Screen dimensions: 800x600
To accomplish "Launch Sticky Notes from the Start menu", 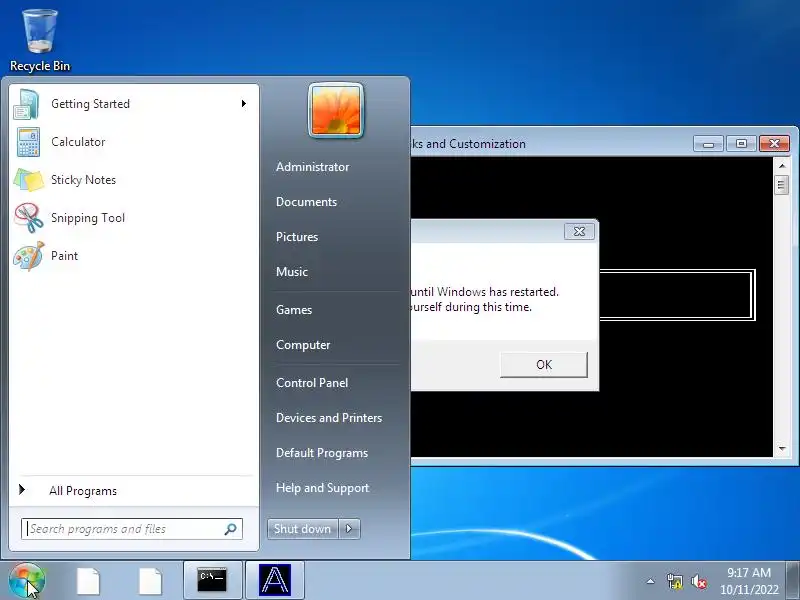I will (x=134, y=180).
